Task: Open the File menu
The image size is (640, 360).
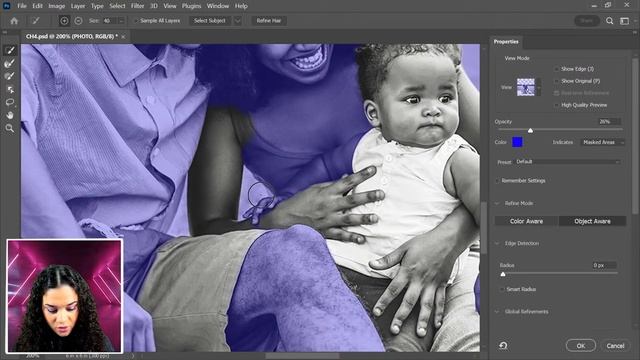Action: (22, 6)
